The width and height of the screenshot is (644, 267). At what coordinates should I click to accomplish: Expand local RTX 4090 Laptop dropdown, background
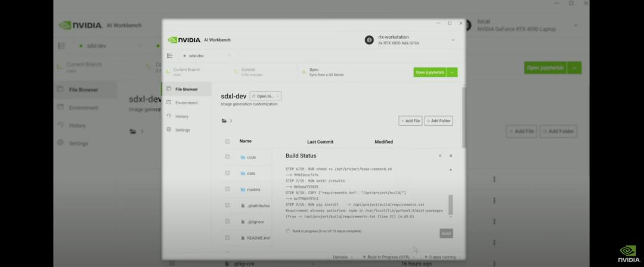tap(575, 26)
